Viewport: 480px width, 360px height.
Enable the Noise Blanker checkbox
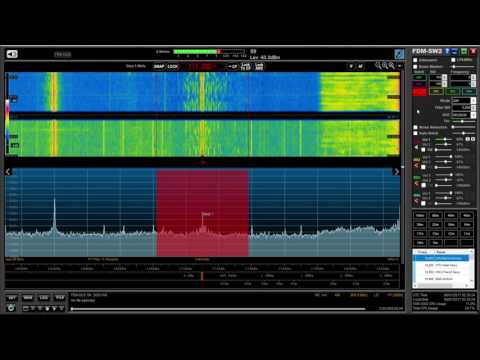pos(415,67)
